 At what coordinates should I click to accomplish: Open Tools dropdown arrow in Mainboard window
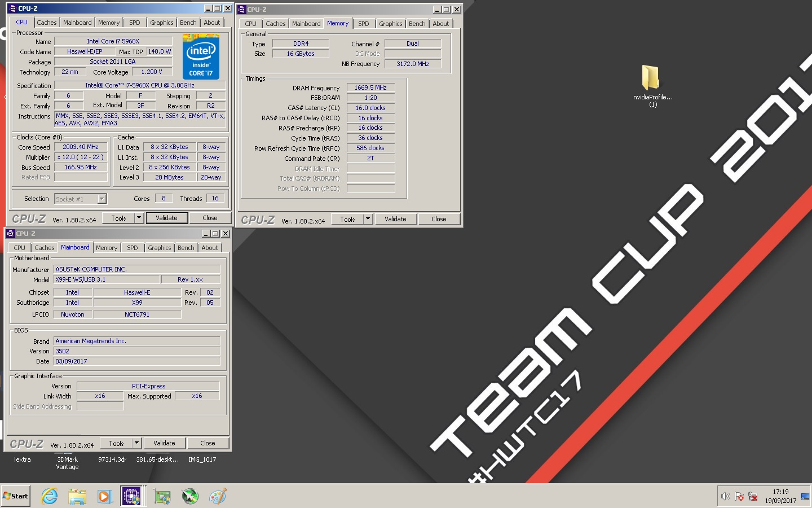point(136,443)
